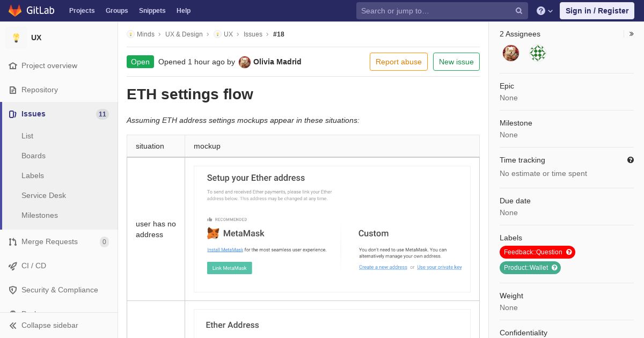Screen dimensions: 644x338
Task: Open the Projects menu in navbar
Action: (x=82, y=11)
